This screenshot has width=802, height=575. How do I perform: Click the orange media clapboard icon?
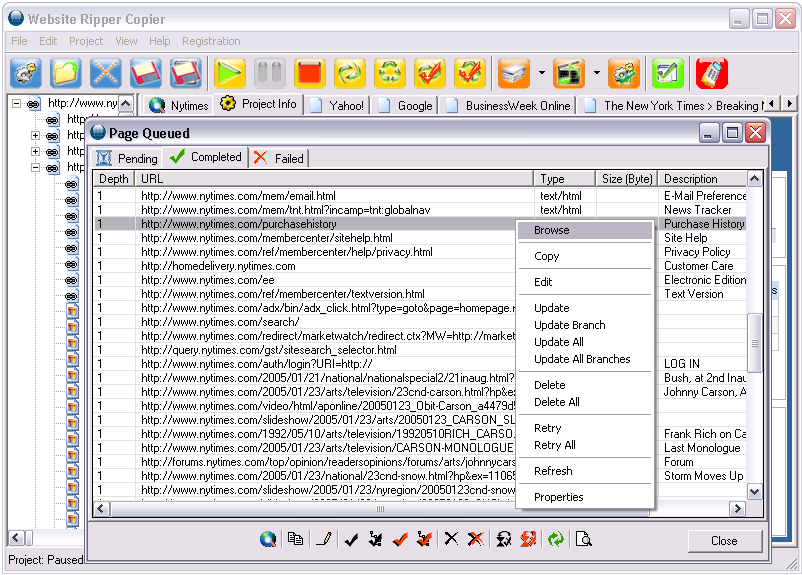(x=569, y=73)
